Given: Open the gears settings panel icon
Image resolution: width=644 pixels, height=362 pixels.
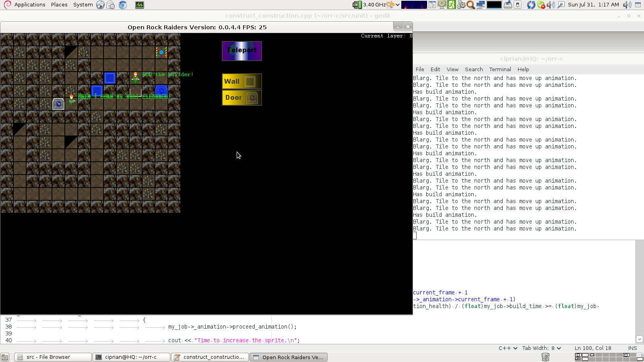Looking at the screenshot, I should tap(461, 5).
